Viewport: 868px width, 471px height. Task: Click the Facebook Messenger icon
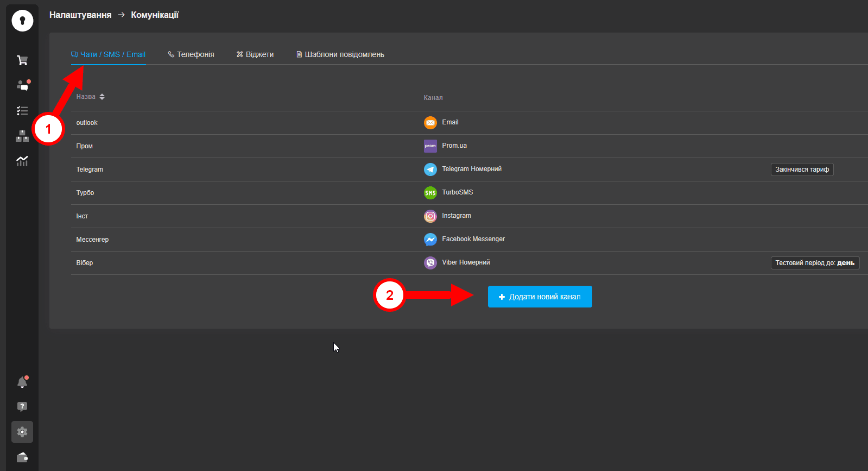click(430, 240)
